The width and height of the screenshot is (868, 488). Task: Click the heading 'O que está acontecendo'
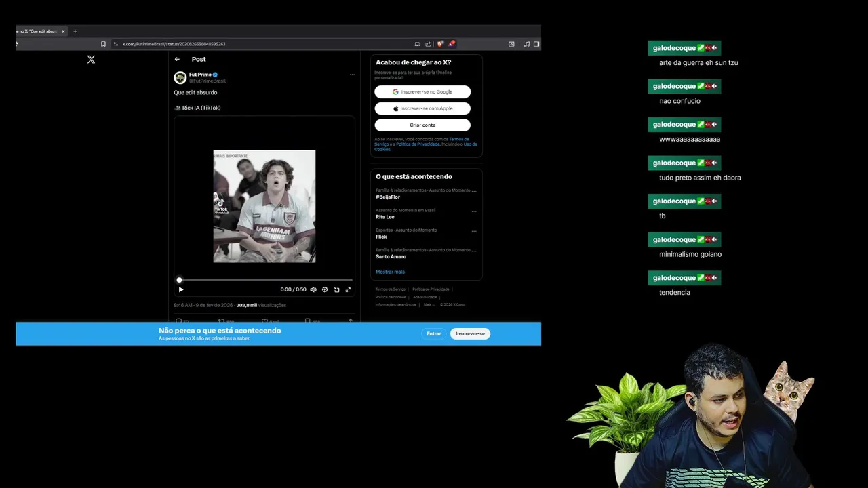coord(414,176)
